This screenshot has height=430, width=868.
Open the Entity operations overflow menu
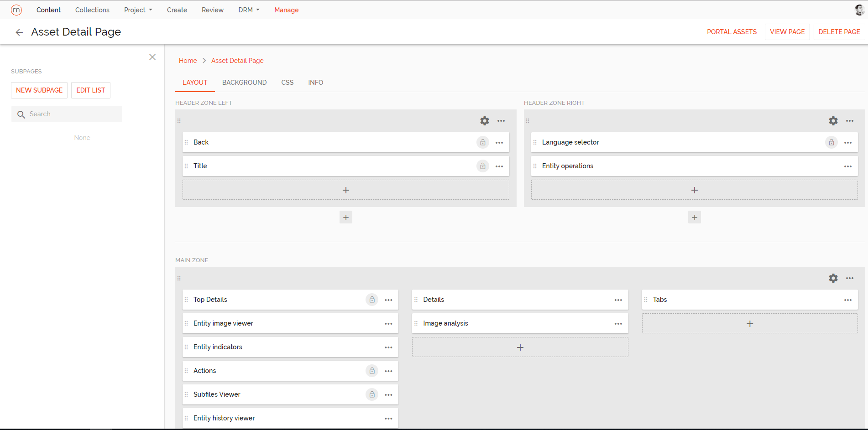click(848, 166)
